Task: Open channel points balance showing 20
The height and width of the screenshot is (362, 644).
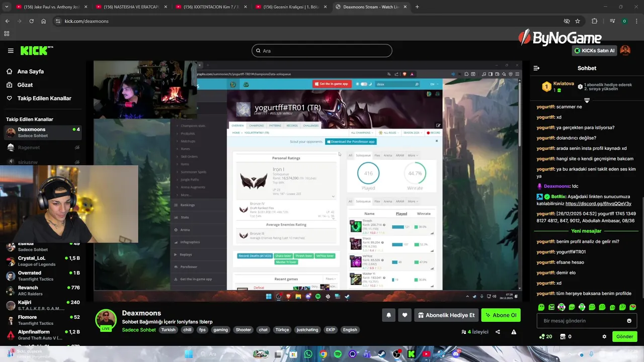Action: 546,336
